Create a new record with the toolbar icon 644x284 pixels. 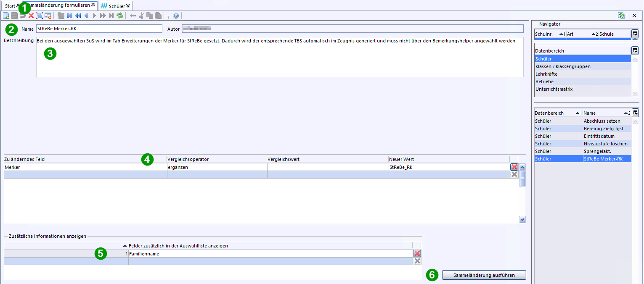[6, 16]
